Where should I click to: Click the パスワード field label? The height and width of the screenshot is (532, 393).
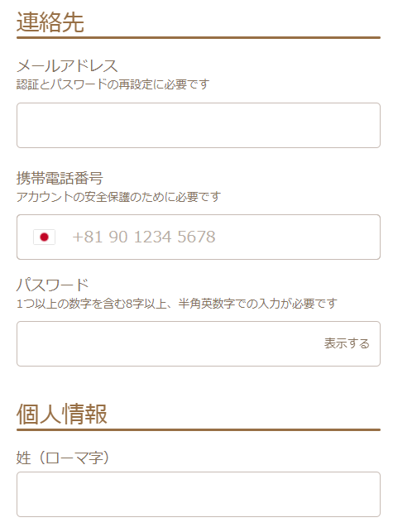click(53, 285)
